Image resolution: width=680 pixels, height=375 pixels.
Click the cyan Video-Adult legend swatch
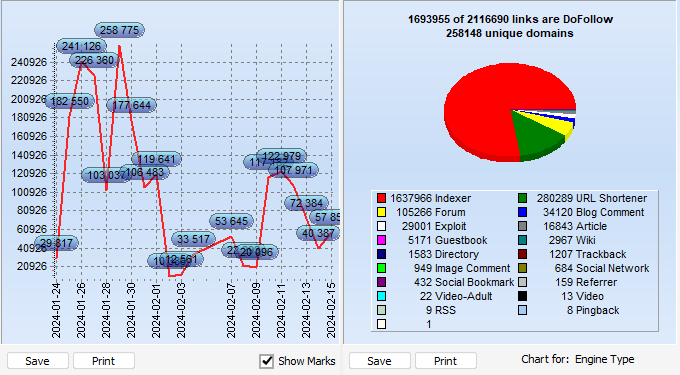pos(381,296)
